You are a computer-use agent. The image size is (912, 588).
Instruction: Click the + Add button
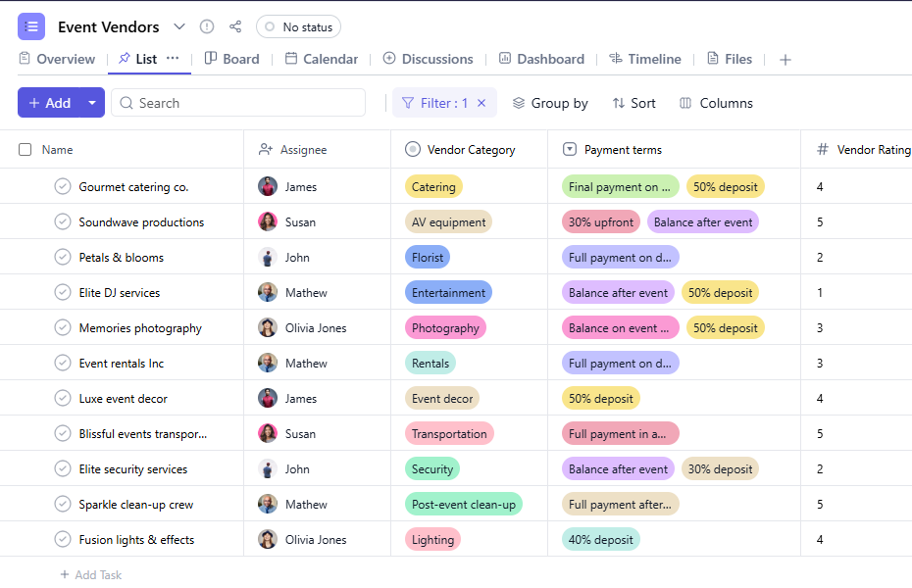coord(49,103)
